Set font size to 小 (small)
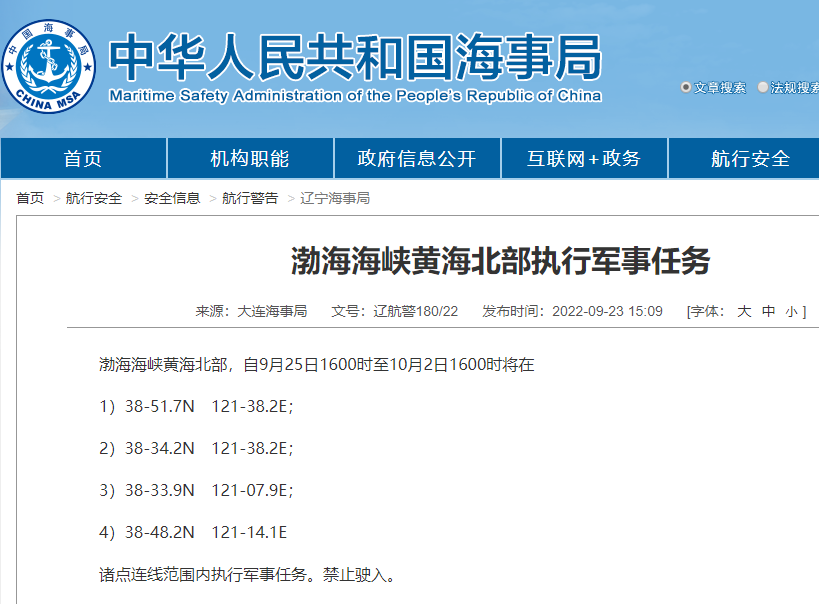This screenshot has height=604, width=819. pos(791,311)
